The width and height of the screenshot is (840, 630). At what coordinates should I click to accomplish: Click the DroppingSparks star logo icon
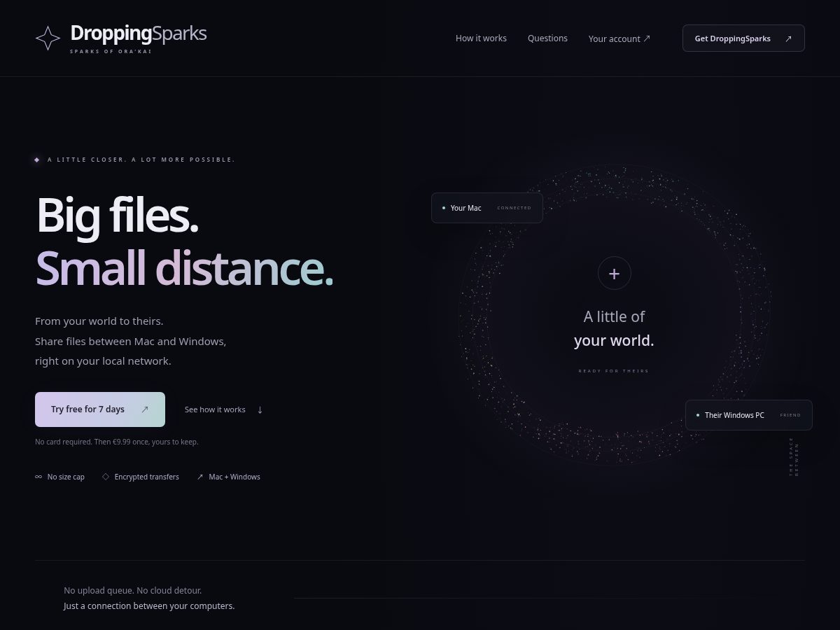(x=48, y=38)
